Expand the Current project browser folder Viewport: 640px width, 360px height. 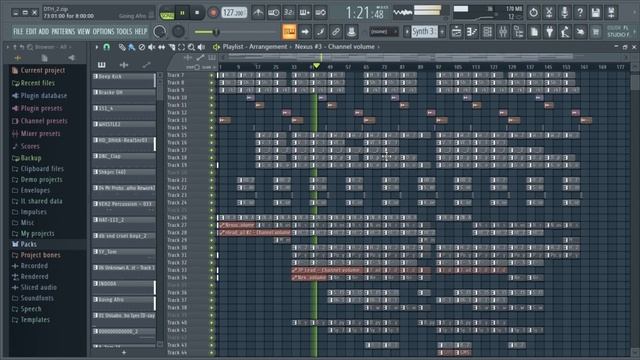(42, 70)
